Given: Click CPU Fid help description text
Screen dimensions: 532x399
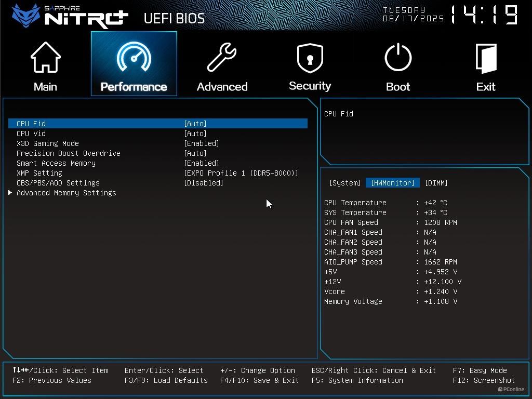Looking at the screenshot, I should click(339, 114).
